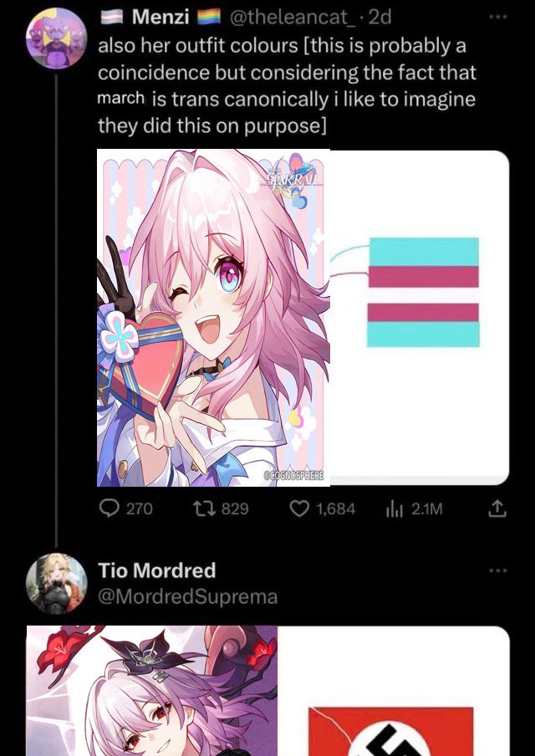Open Menzi's purple profile avatar
Image resolution: width=535 pixels, height=756 pixels.
pyautogui.click(x=57, y=38)
